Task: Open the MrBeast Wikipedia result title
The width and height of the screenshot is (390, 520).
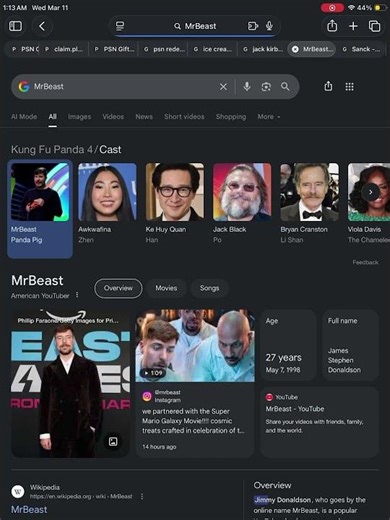Action: tap(29, 510)
